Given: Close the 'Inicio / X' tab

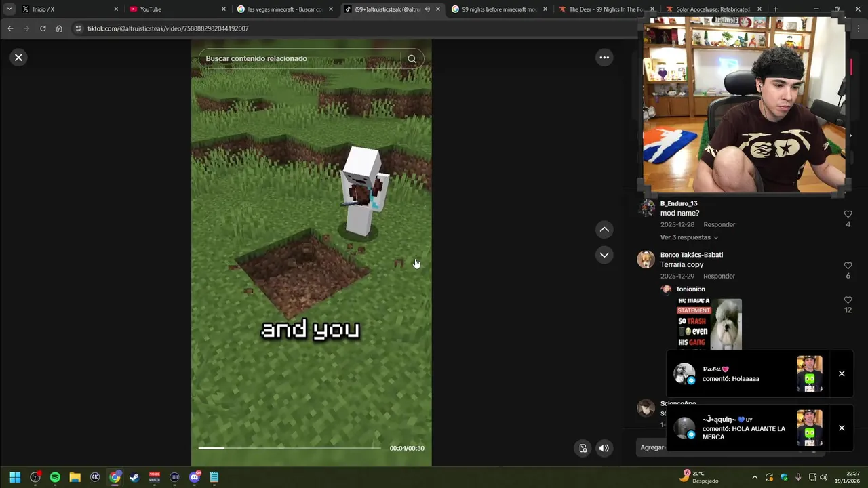Looking at the screenshot, I should (116, 9).
